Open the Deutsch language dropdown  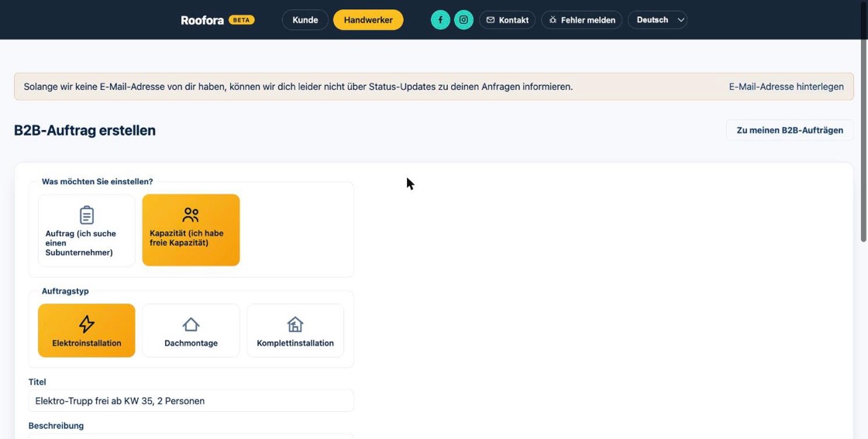[658, 20]
